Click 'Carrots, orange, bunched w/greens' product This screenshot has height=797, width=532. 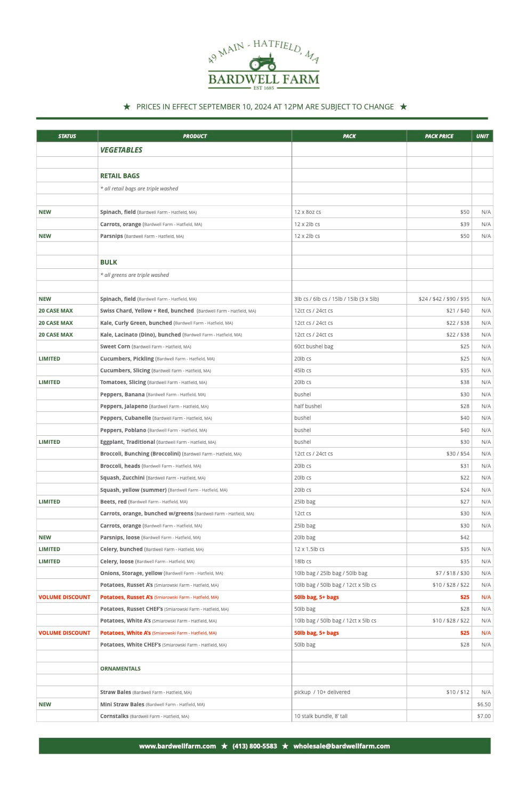[x=147, y=513]
